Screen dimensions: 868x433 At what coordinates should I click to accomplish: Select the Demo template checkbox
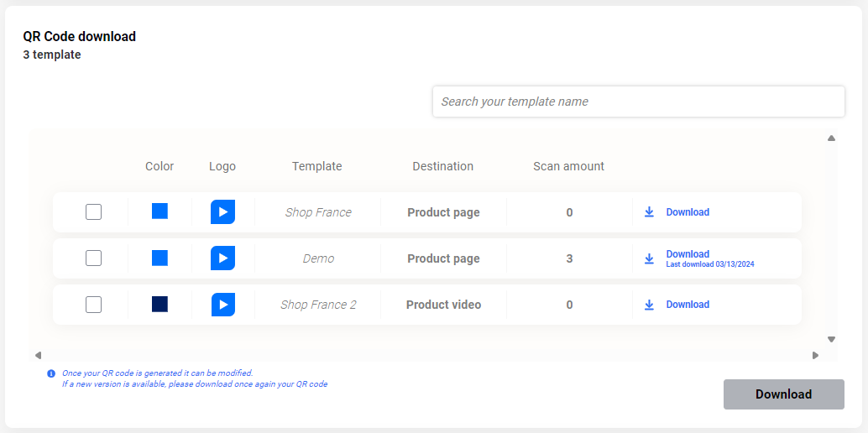pyautogui.click(x=94, y=258)
